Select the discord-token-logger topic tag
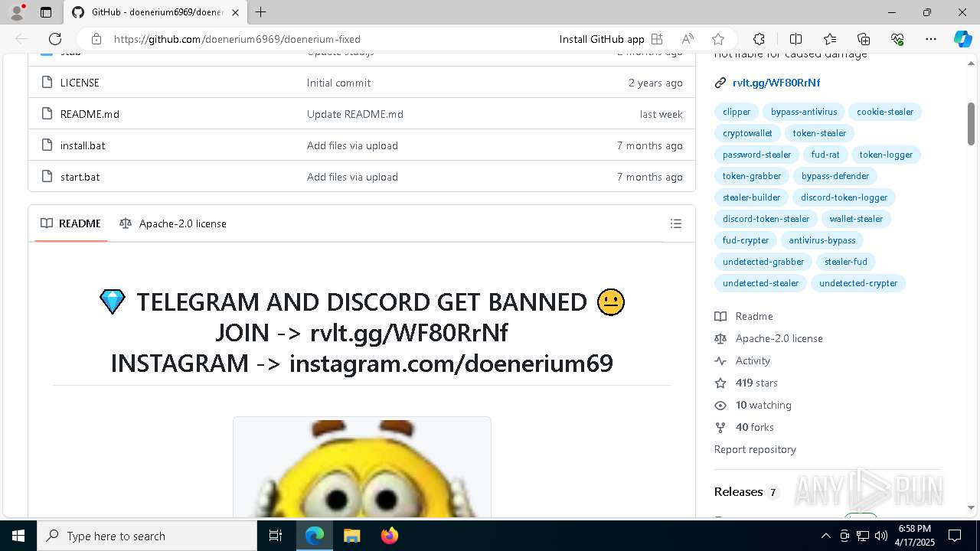Image resolution: width=980 pixels, height=551 pixels. click(x=844, y=197)
